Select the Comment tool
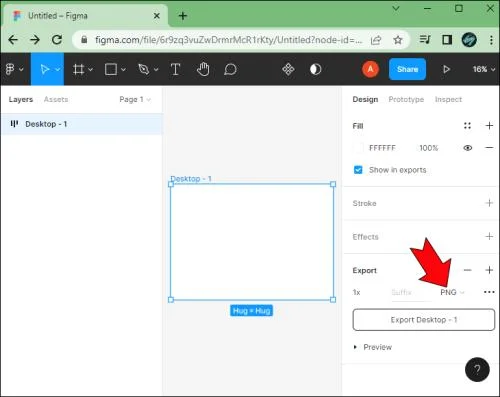Screen dimensions: 500x397 230,69
